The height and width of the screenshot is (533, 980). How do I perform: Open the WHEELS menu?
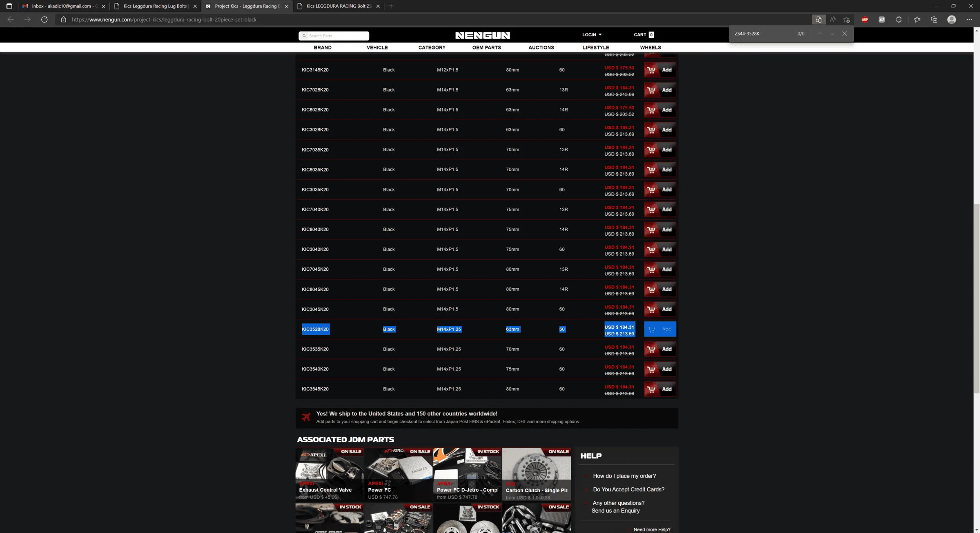tap(650, 47)
